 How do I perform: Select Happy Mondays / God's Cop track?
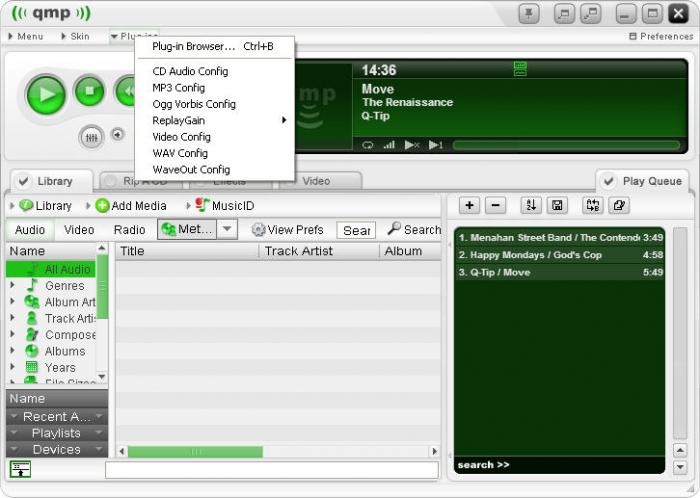click(560, 255)
